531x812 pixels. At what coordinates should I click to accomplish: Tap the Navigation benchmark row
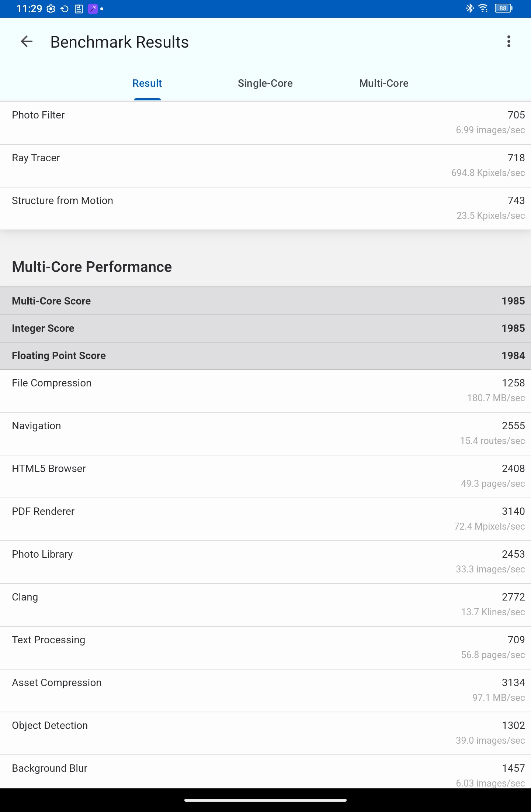click(x=265, y=433)
